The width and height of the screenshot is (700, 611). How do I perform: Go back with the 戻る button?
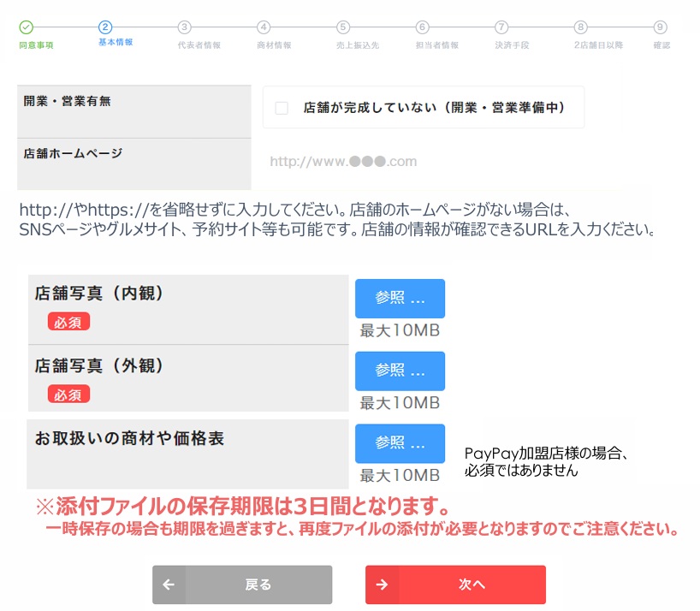click(242, 584)
